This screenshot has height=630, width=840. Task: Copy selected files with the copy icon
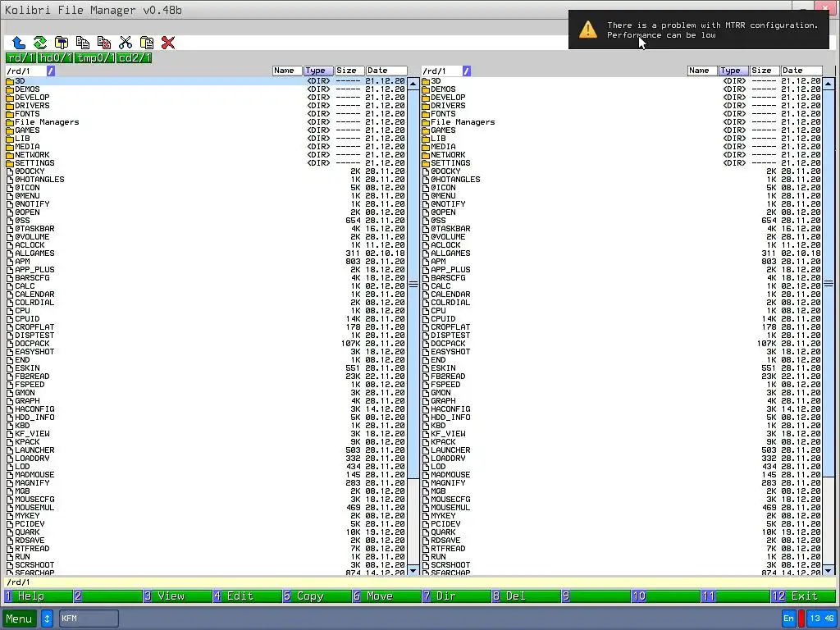[83, 43]
